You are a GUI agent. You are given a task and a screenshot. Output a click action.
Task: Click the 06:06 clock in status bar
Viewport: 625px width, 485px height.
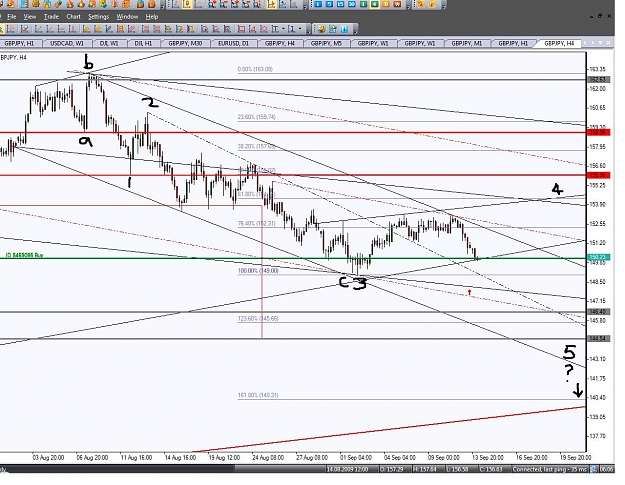pos(607,469)
